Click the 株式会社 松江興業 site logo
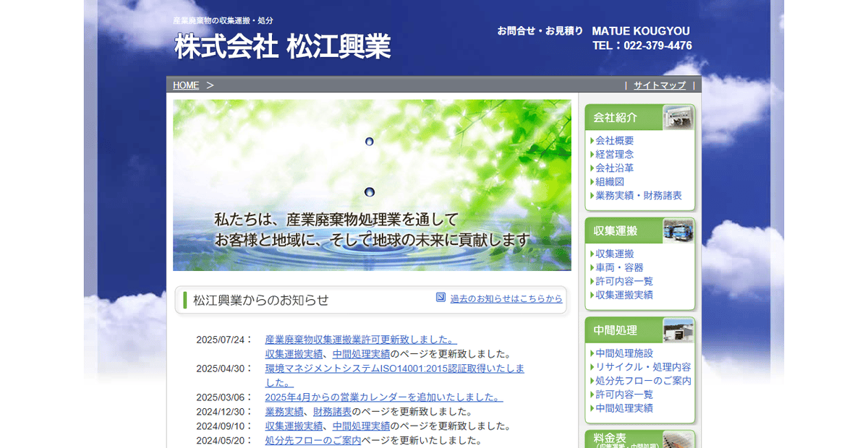Screen dimensions: 868x448 pyautogui.click(x=282, y=46)
